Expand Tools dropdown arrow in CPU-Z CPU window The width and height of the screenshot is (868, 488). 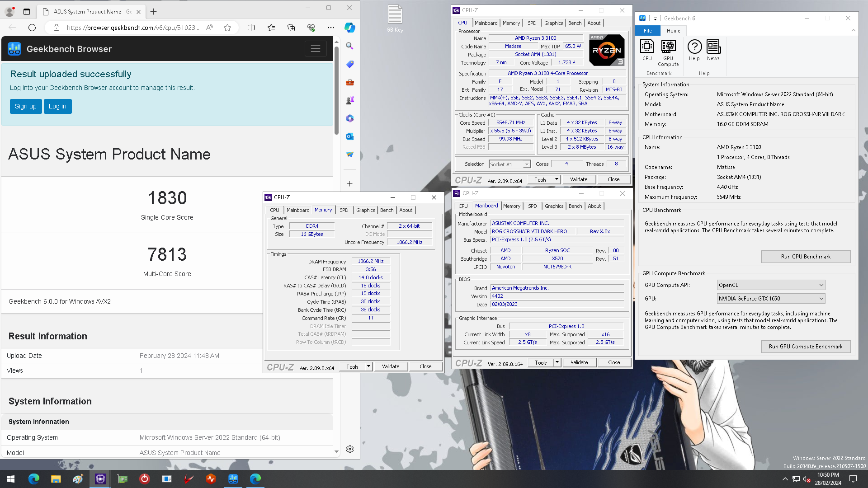pyautogui.click(x=557, y=179)
